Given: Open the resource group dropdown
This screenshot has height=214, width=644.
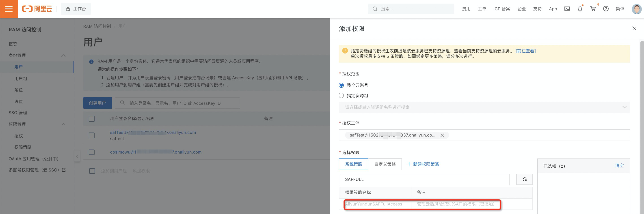Looking at the screenshot, I should [x=484, y=107].
